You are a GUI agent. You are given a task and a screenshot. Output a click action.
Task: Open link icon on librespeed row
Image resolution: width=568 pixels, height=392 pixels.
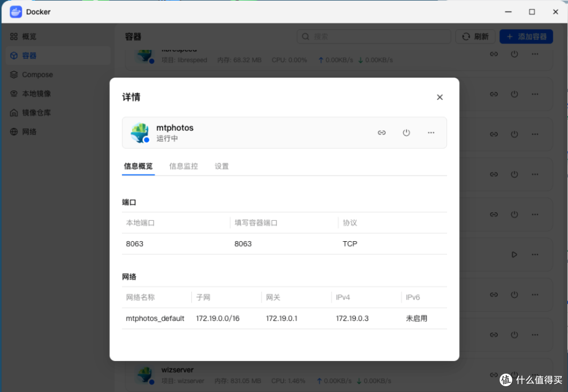point(494,54)
